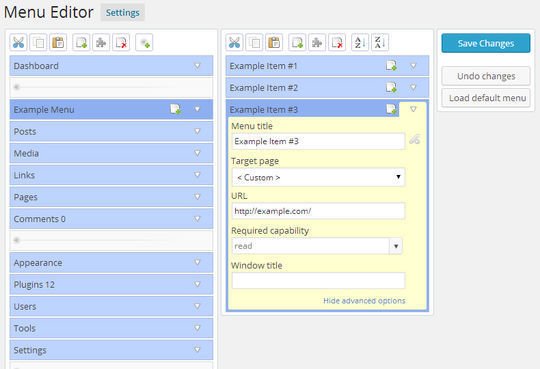The width and height of the screenshot is (540, 369).
Task: Select the Users menu item
Action: [x=111, y=306]
